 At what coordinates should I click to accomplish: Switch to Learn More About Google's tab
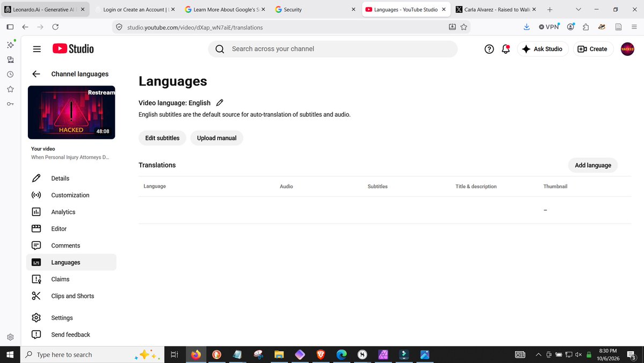225,10
